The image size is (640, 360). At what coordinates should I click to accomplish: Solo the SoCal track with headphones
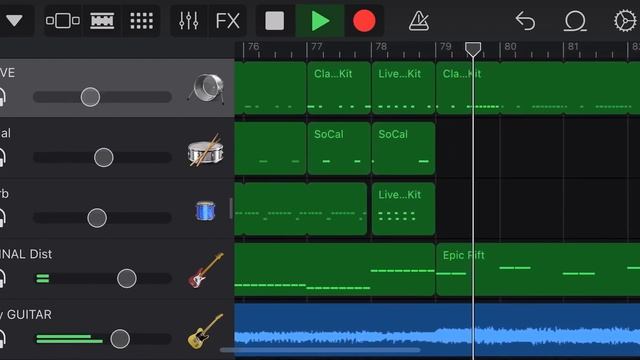[x=2, y=158]
